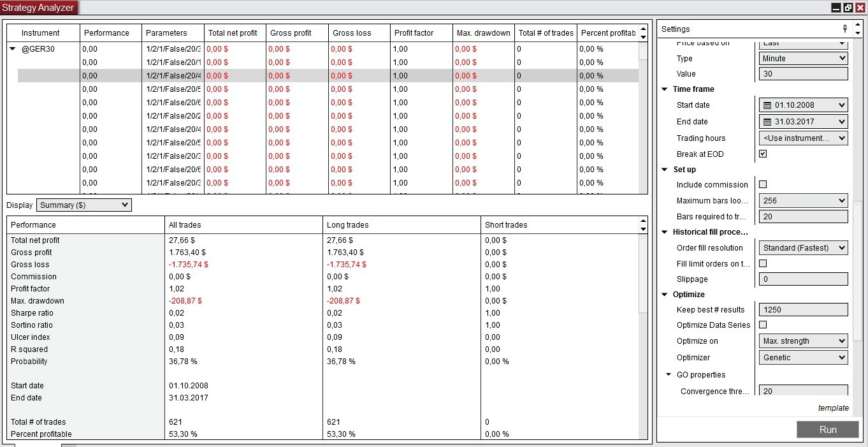Click the Short trades column header
The image size is (868, 447).
coord(559,224)
